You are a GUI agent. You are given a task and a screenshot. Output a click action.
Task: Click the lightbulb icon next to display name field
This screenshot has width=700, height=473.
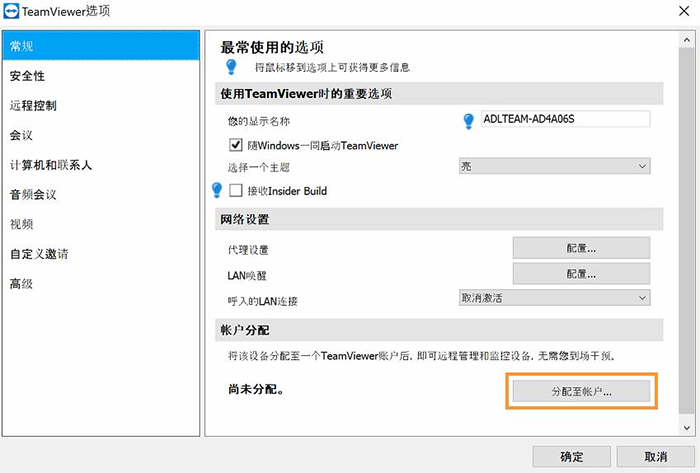pyautogui.click(x=468, y=121)
